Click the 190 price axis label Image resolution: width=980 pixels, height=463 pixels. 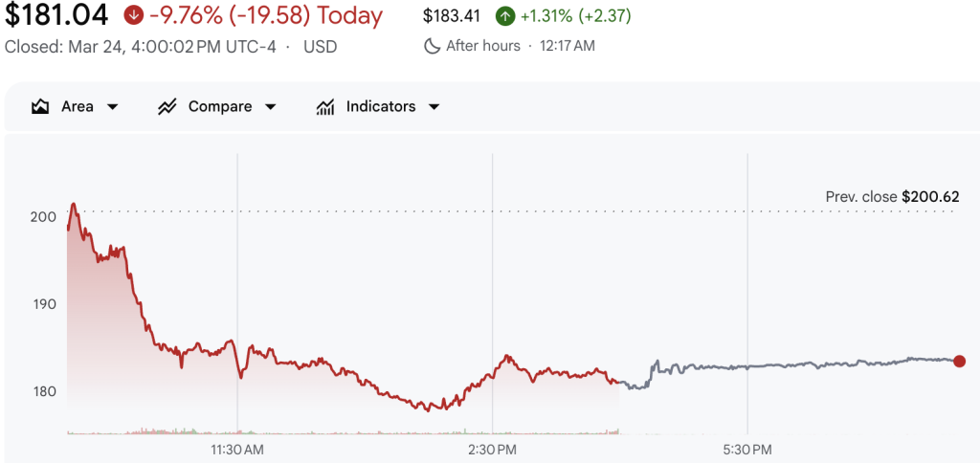tap(44, 304)
